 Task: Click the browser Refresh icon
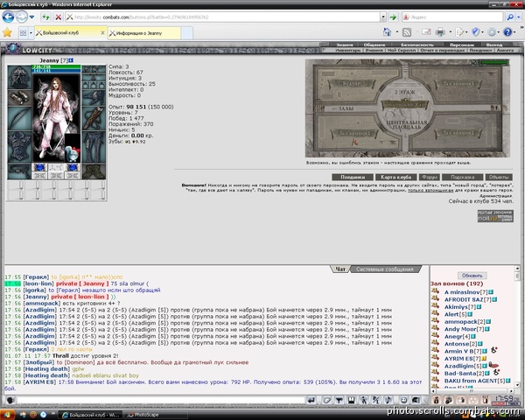(x=45, y=17)
